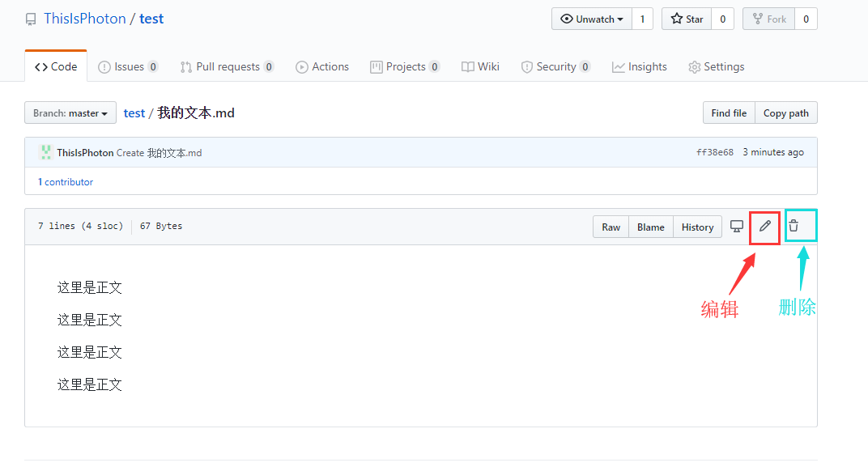Click the test breadcrumb link
The width and height of the screenshot is (868, 467).
pyautogui.click(x=134, y=113)
